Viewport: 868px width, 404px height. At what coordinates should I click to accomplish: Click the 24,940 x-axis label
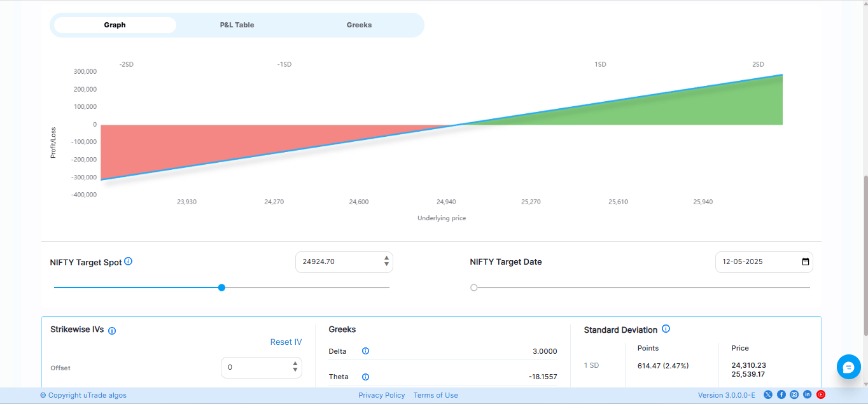446,202
